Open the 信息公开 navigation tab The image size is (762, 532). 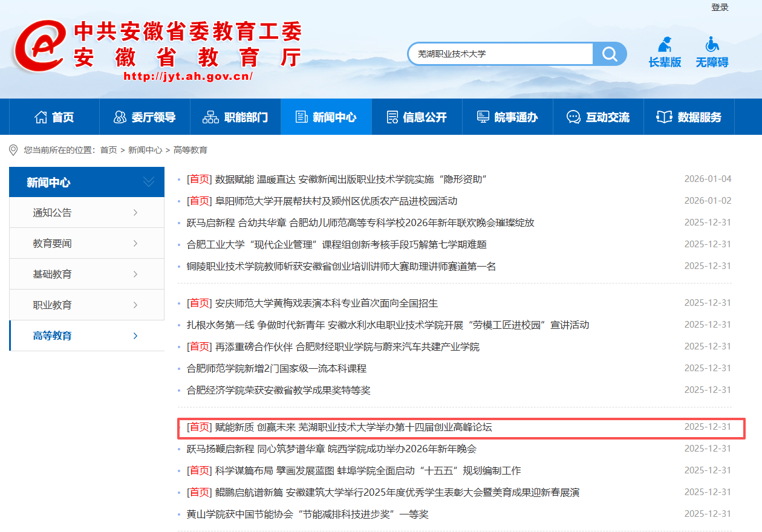pos(417,117)
